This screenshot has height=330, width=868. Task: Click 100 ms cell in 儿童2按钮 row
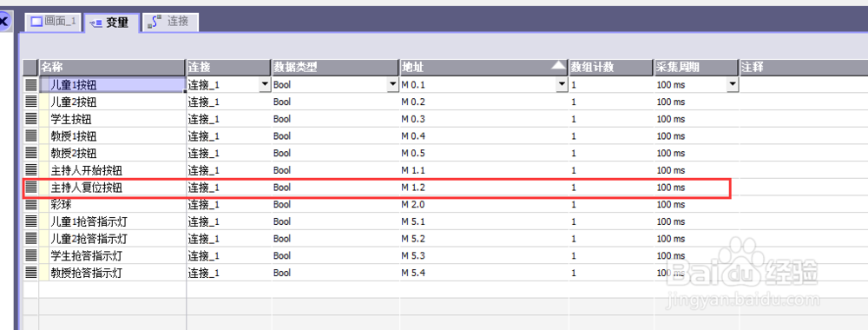click(696, 102)
